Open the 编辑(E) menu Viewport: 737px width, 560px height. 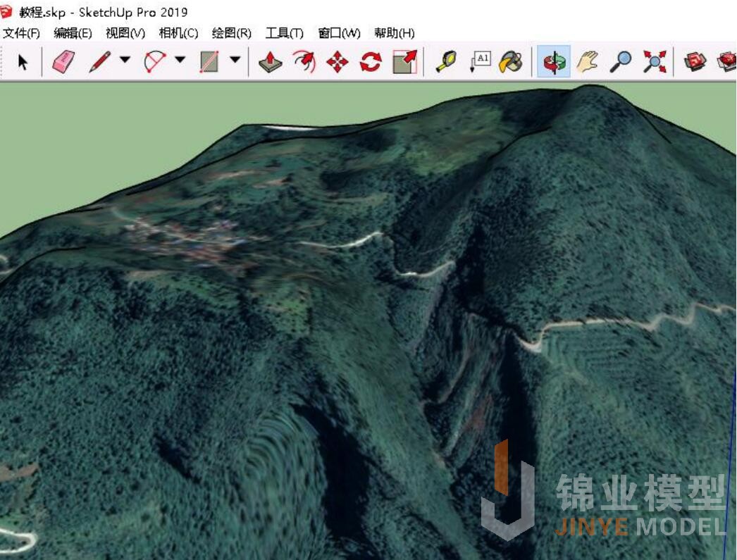point(73,33)
